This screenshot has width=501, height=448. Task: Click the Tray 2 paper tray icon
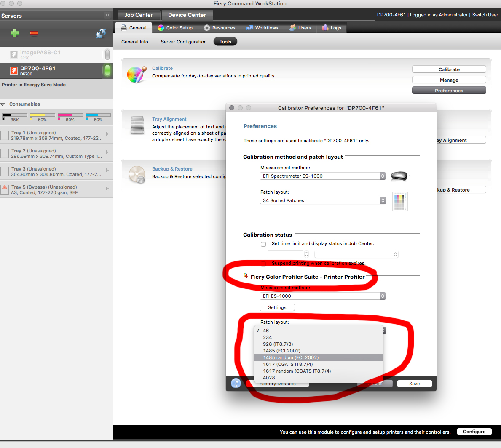pos(5,154)
